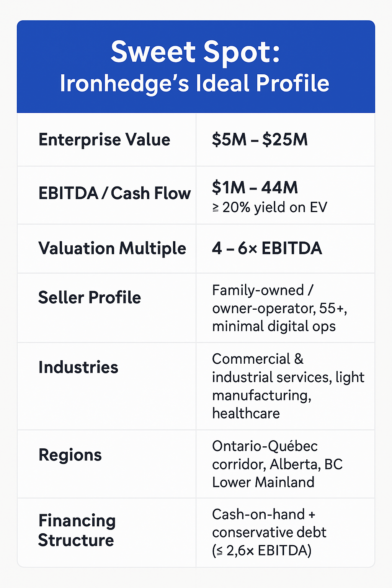This screenshot has width=392, height=588.
Task: Click the word "healthcare"
Action: 246,413
